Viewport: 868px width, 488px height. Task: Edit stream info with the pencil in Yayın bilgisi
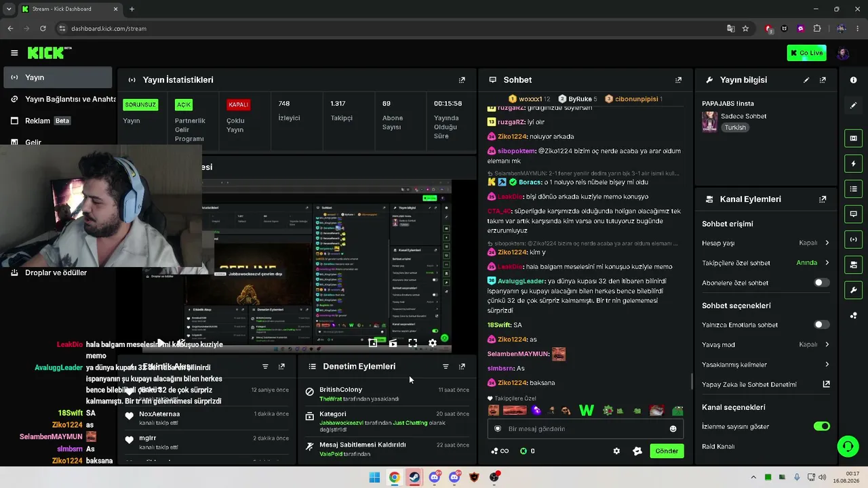(x=806, y=80)
